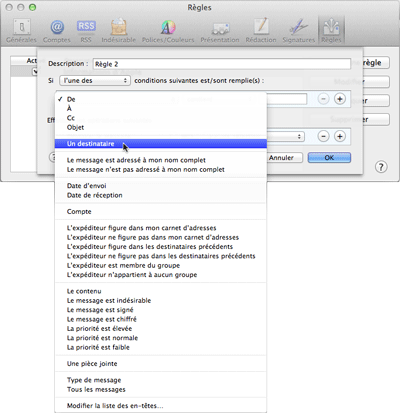Image resolution: width=400 pixels, height=413 pixels.
Task: Open the Signatures preferences icon
Action: click(x=299, y=31)
